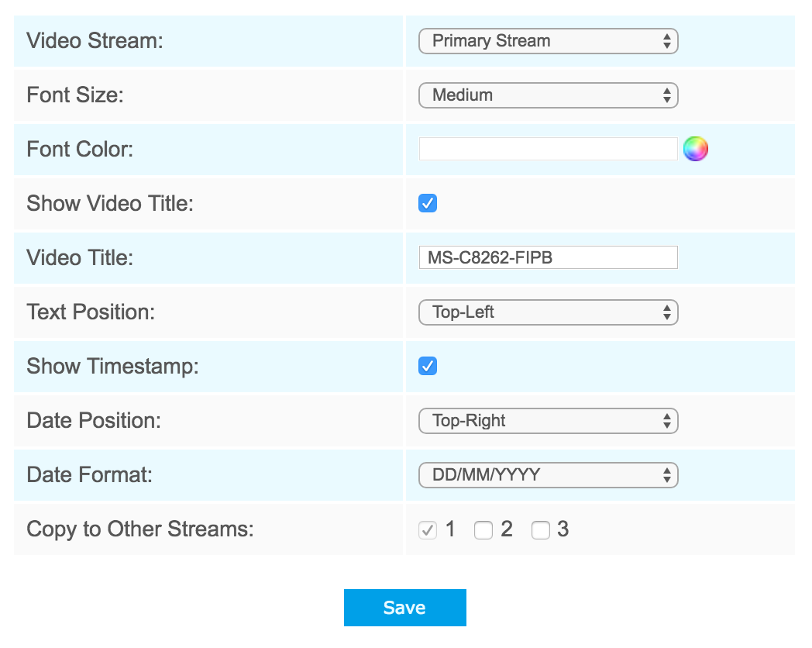The height and width of the screenshot is (648, 812).
Task: Click the Video Title field showing MS-C8262-FIPB
Action: (548, 257)
